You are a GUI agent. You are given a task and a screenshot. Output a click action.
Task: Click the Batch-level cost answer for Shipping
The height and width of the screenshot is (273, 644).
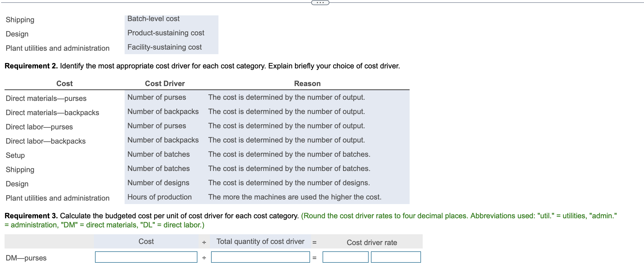point(153,19)
